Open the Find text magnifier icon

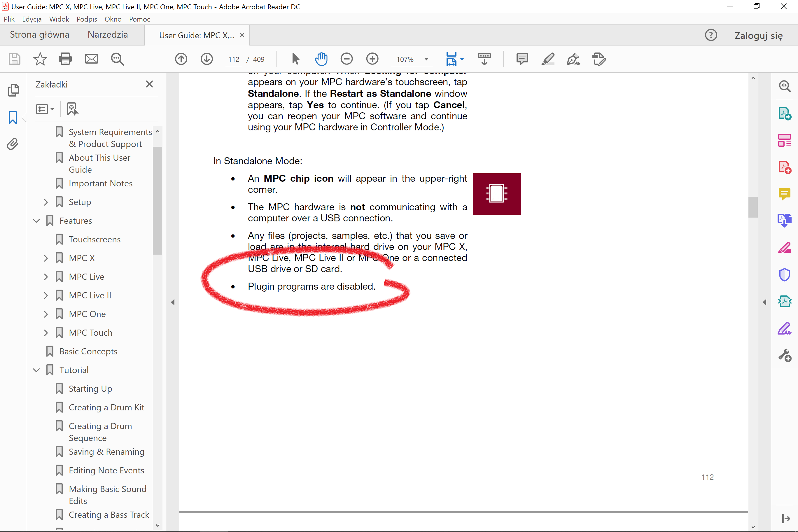[117, 59]
